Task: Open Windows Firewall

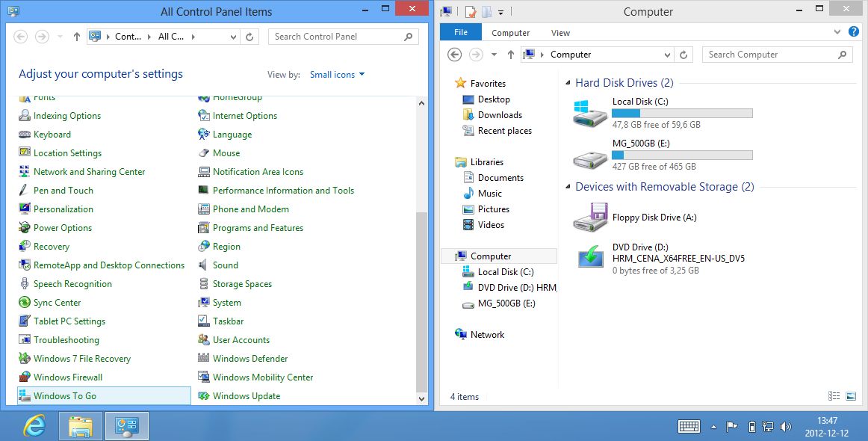Action: tap(61, 377)
